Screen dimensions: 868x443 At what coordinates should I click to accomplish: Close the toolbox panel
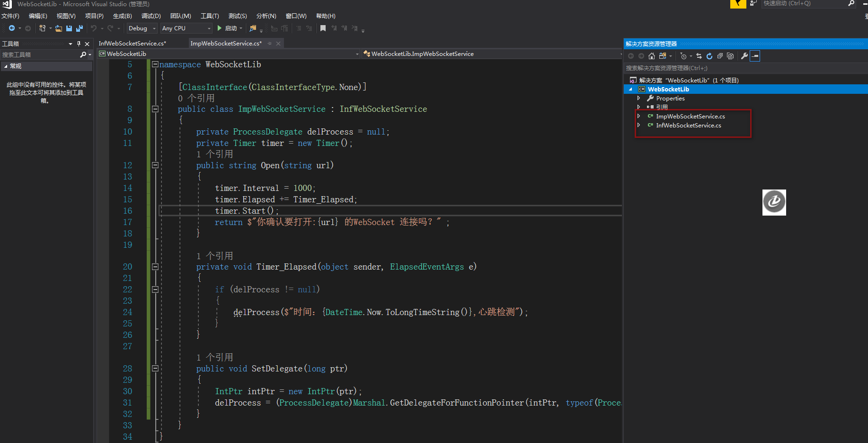87,44
